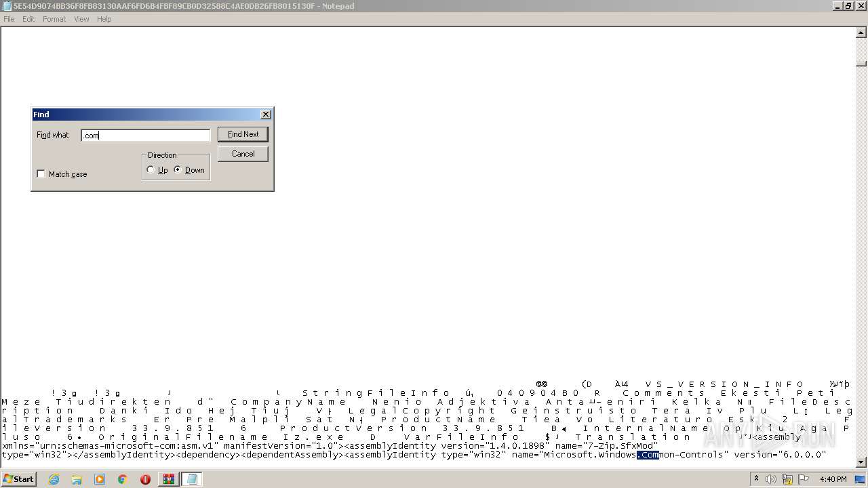Click into Find what text field
This screenshot has width=868, height=488.
pos(145,136)
